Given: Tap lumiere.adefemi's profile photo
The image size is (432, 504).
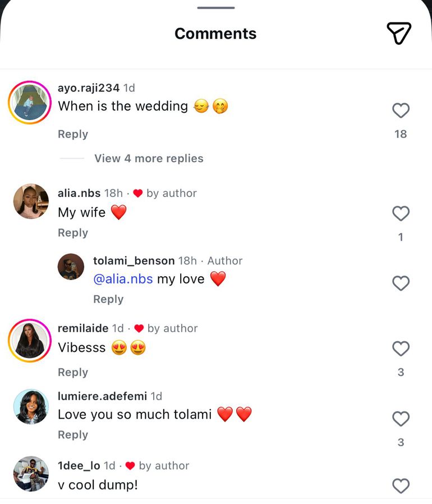Looking at the screenshot, I should coord(31,406).
